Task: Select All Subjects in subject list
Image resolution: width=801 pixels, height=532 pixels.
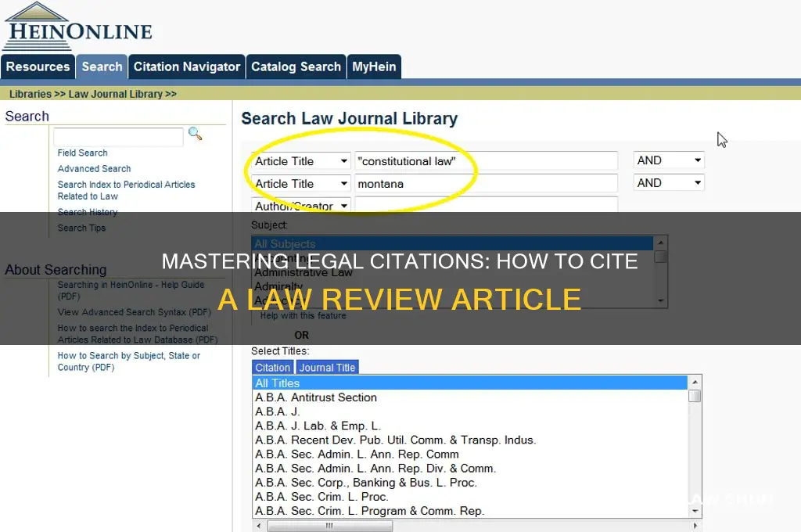Action: [453, 244]
